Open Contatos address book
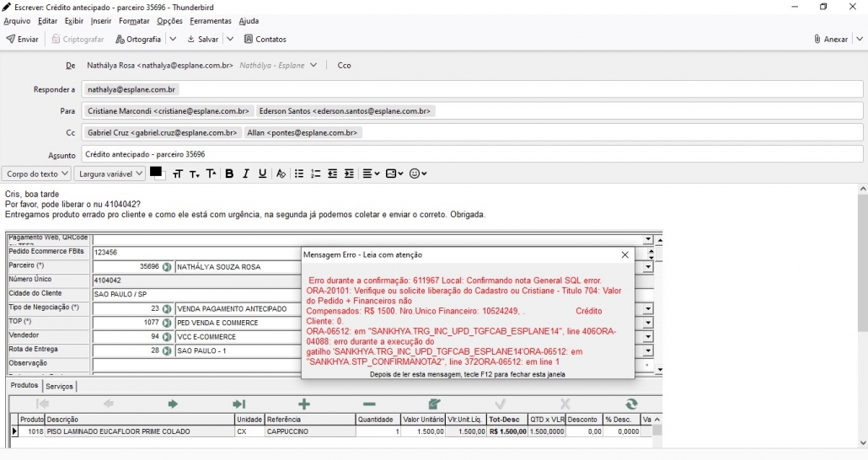868x460 pixels. point(265,39)
